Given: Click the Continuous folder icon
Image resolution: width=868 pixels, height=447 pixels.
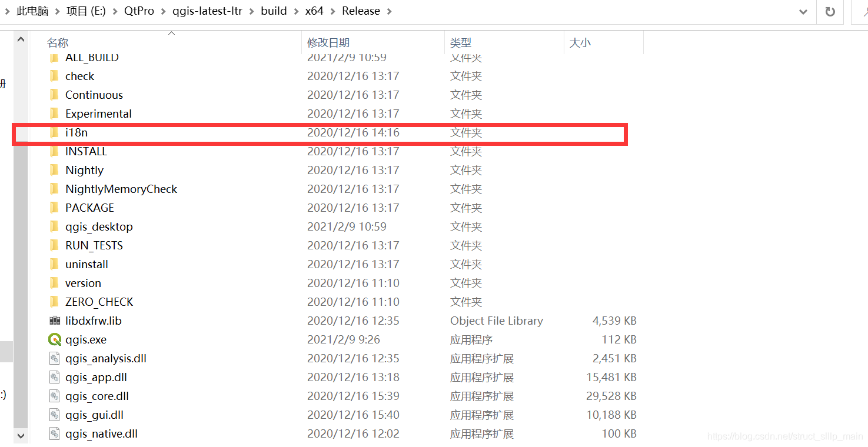Looking at the screenshot, I should [x=54, y=95].
